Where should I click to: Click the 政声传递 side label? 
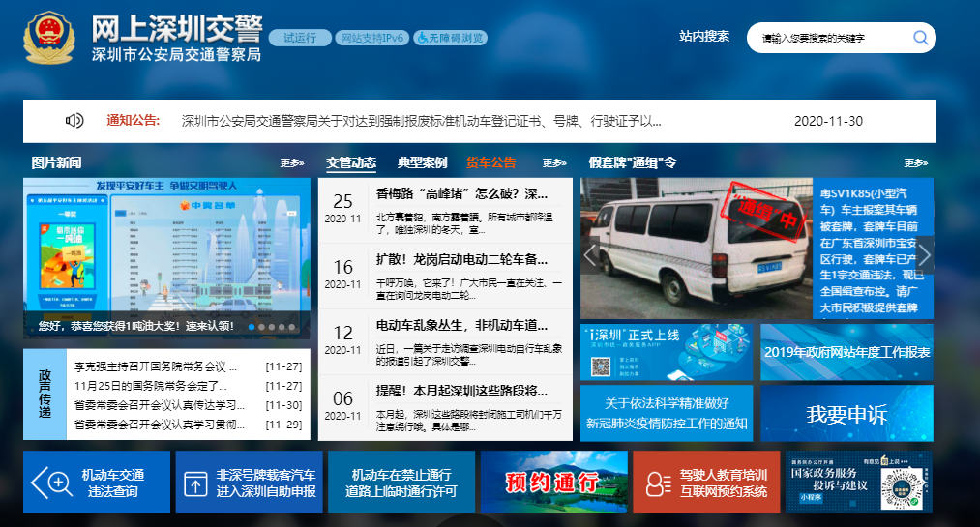click(45, 394)
